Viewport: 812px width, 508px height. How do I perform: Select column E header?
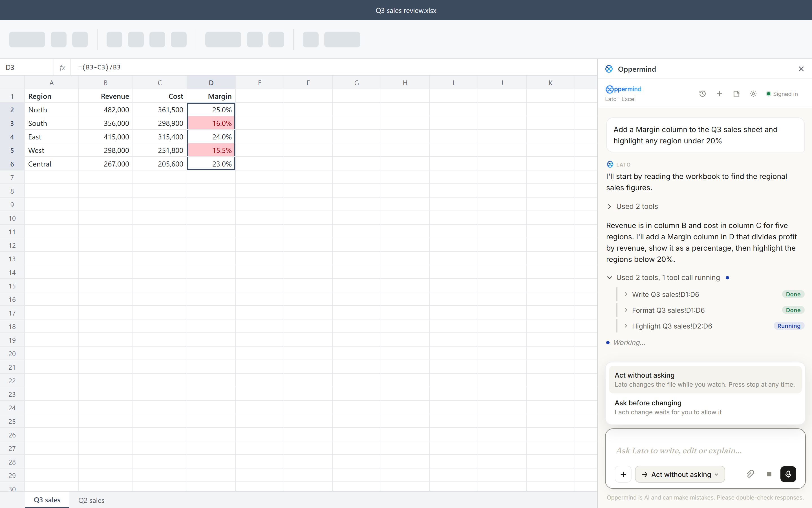pos(260,83)
